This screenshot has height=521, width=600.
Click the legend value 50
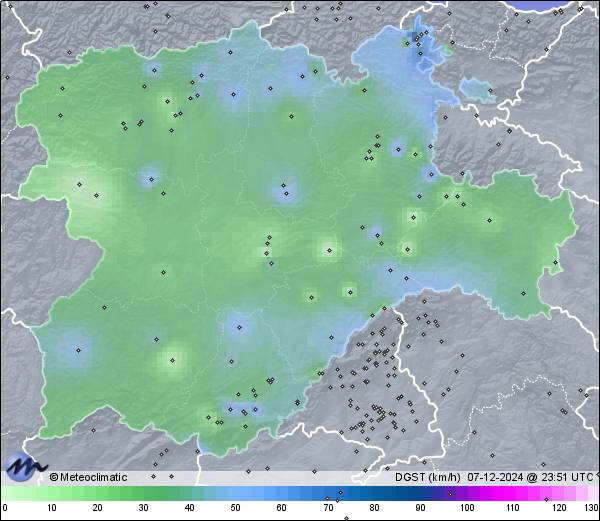coord(236,508)
